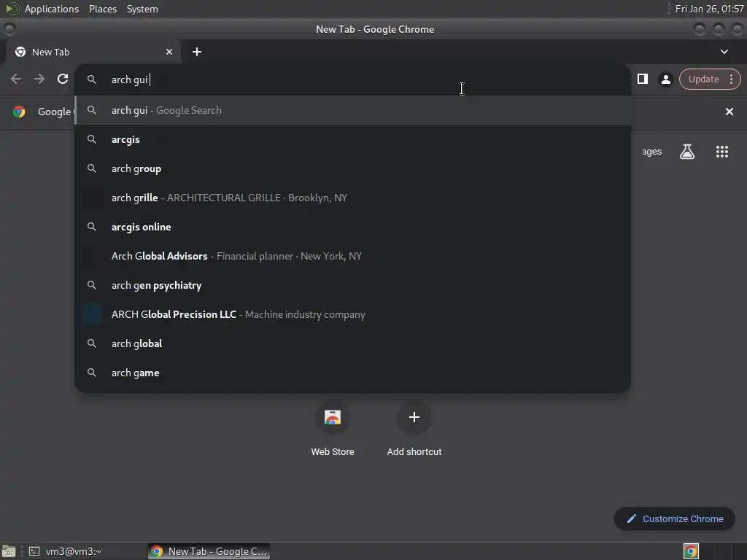Open the Web Store shortcut
The height and width of the screenshot is (560, 747).
coord(333,429)
